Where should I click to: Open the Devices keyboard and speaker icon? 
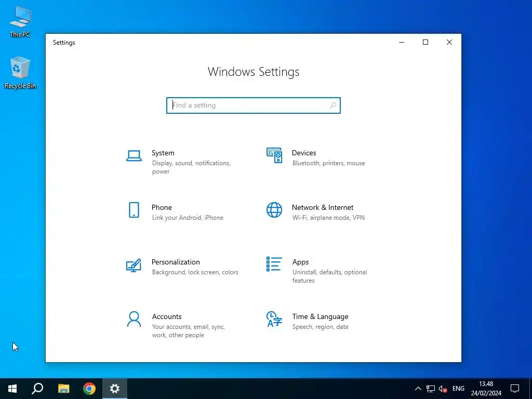point(274,155)
